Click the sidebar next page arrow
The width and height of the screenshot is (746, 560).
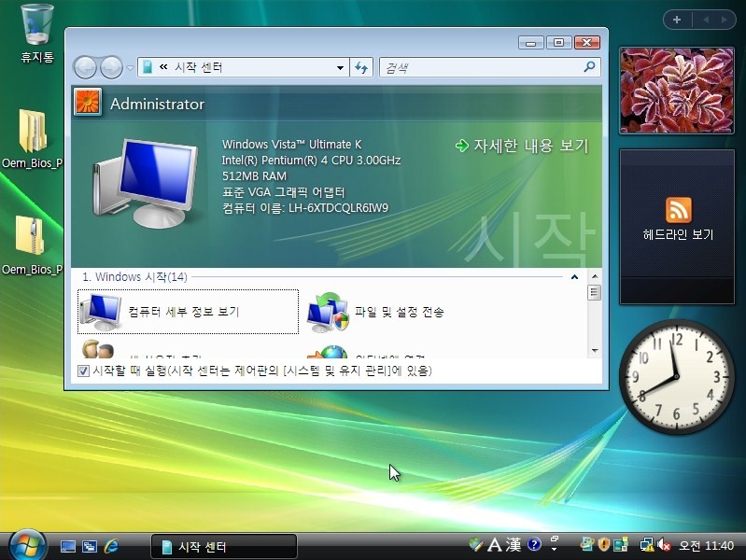pyautogui.click(x=724, y=20)
